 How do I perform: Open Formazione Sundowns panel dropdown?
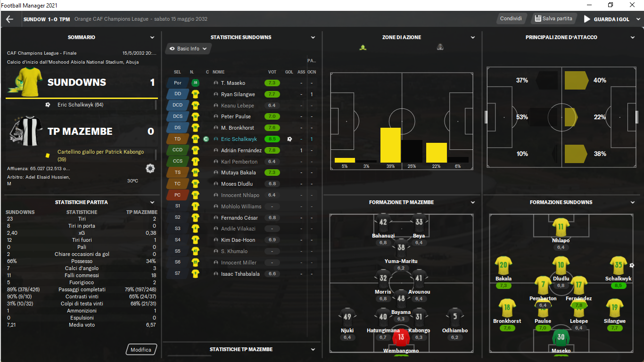click(x=633, y=202)
